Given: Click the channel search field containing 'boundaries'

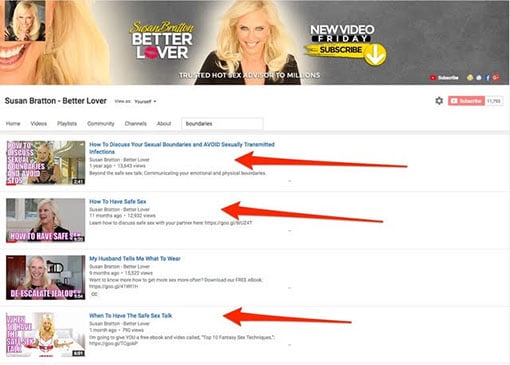Looking at the screenshot, I should [222, 124].
